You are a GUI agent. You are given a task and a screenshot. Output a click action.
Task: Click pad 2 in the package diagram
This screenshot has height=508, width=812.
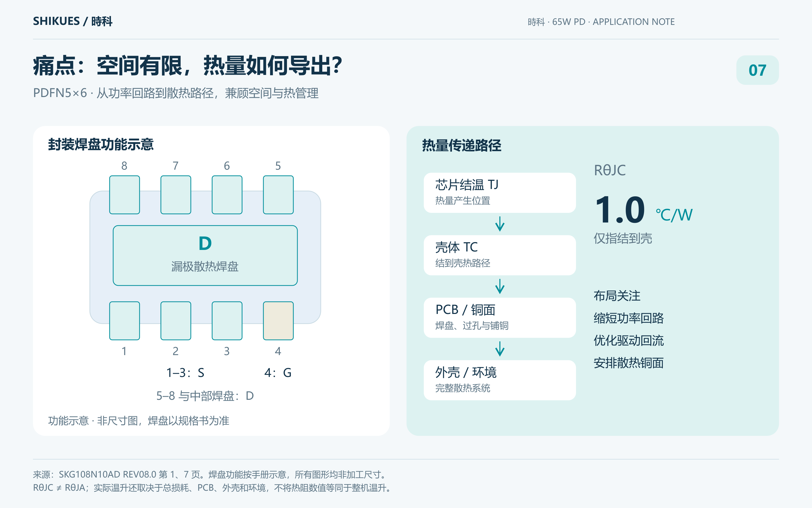pos(176,321)
